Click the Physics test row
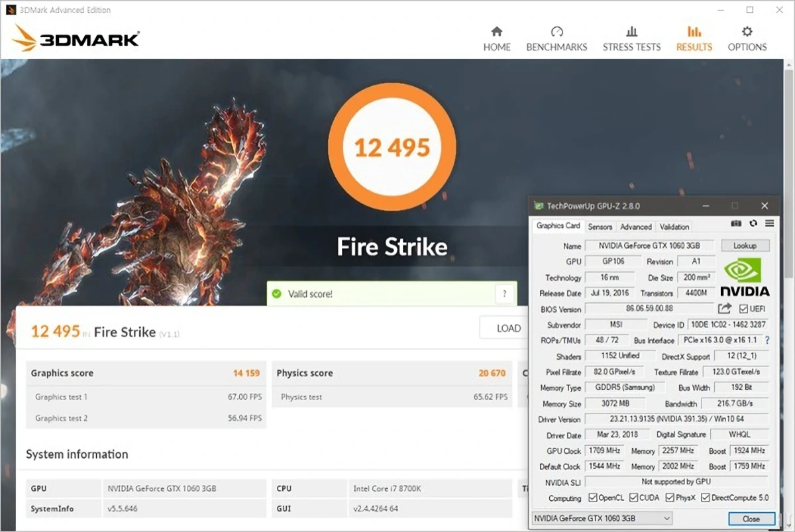This screenshot has width=795, height=532. (392, 397)
